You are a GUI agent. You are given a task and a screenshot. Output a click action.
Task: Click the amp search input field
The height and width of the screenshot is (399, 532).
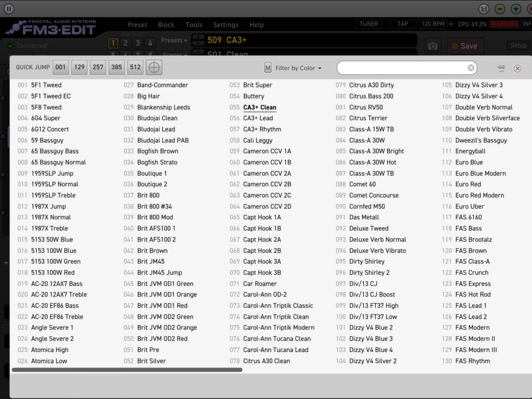pos(407,68)
